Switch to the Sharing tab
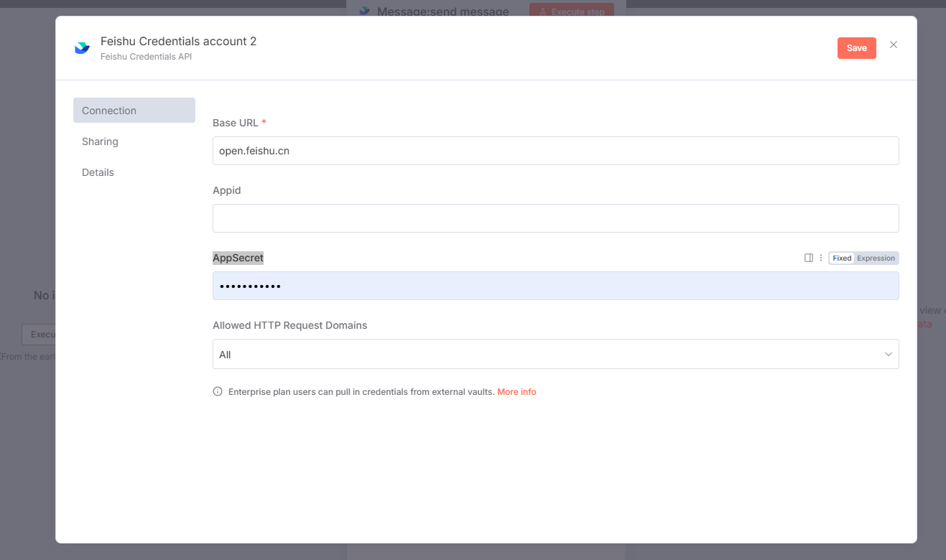Image resolution: width=946 pixels, height=560 pixels. (x=100, y=141)
